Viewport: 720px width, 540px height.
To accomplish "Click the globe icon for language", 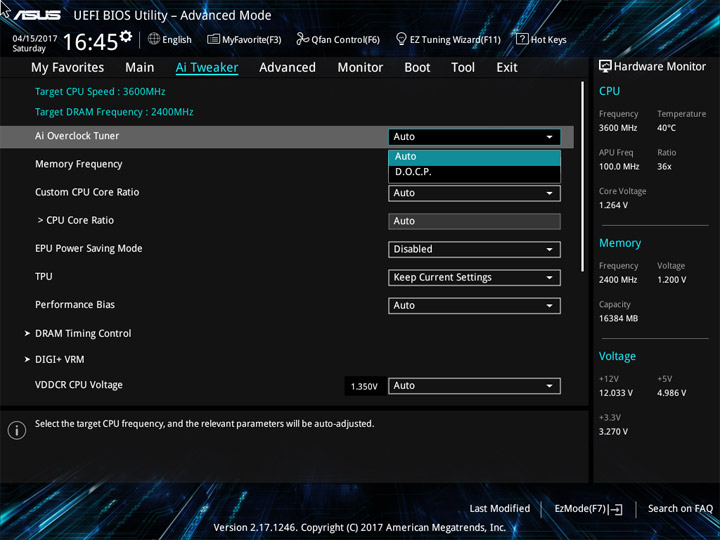I will point(154,39).
